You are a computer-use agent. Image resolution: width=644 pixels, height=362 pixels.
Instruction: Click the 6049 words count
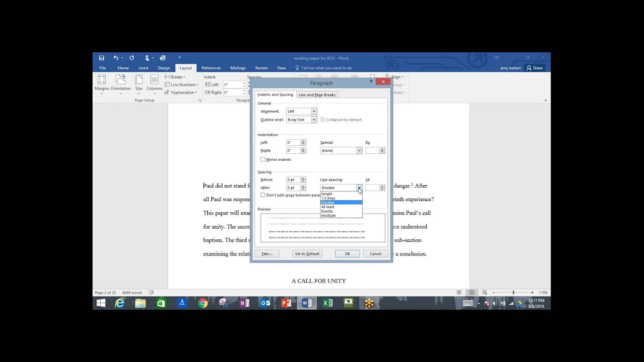pos(132,293)
